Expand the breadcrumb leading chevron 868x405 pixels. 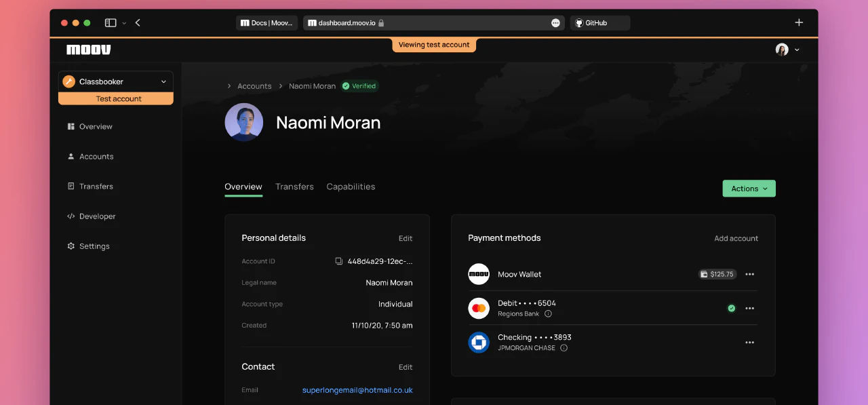coord(229,86)
